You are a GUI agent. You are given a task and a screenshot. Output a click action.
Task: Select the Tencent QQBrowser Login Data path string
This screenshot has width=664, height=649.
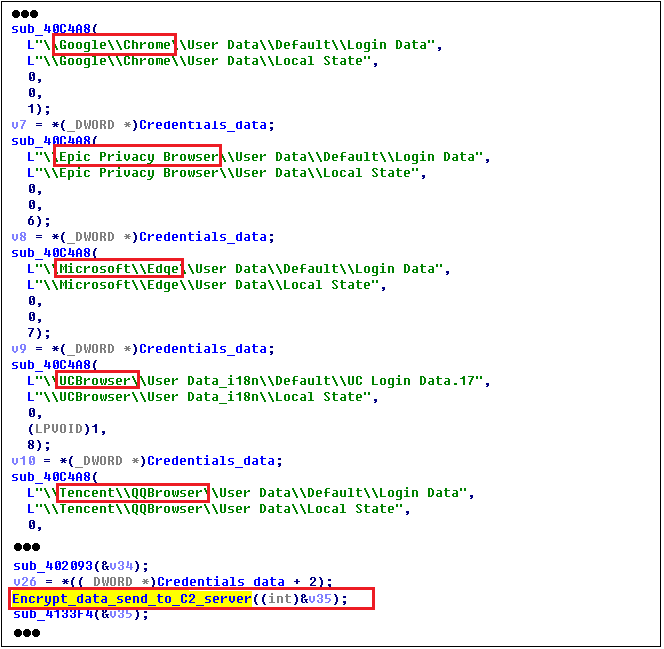(247, 493)
